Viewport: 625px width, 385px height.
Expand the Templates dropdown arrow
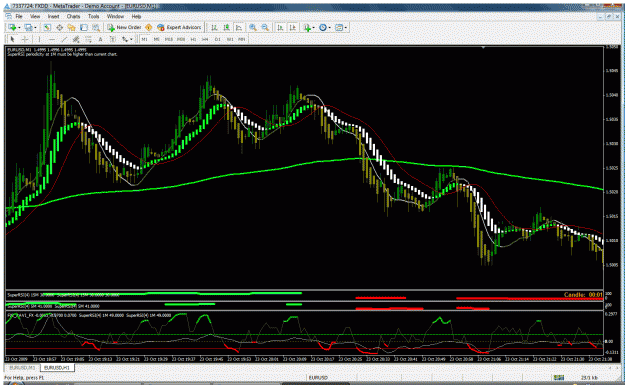click(346, 28)
